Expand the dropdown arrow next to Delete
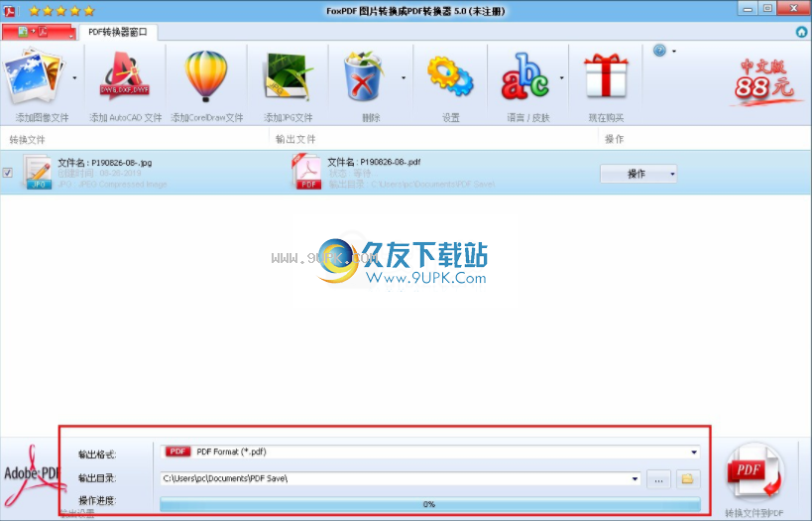 pos(404,78)
